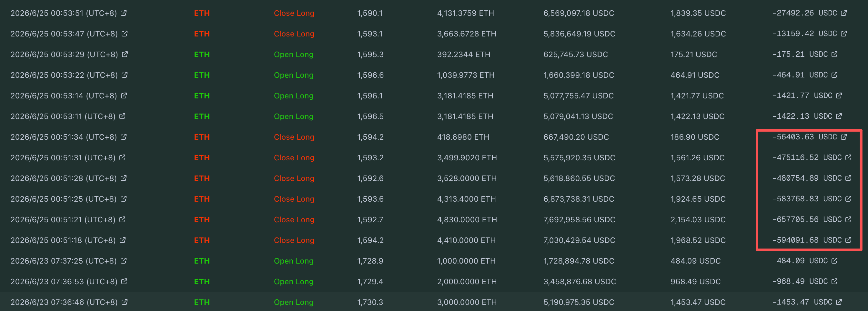Open external link icon beside 07:36:46 timestamp

(125, 302)
